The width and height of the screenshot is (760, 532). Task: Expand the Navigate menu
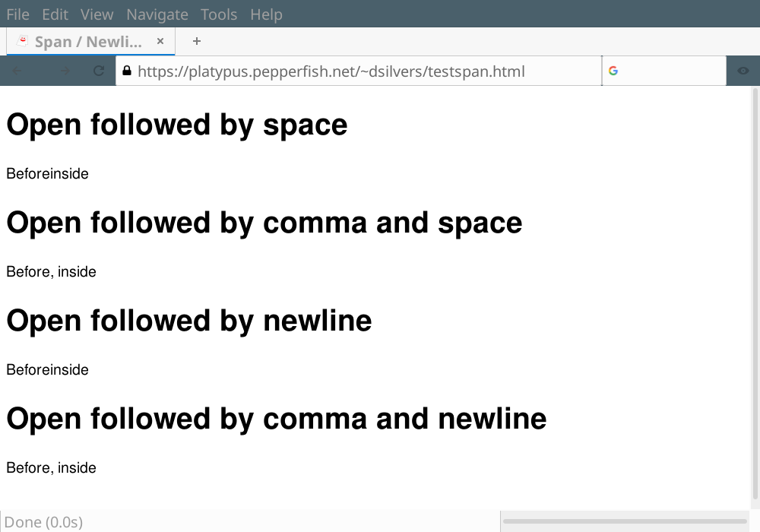tap(157, 14)
